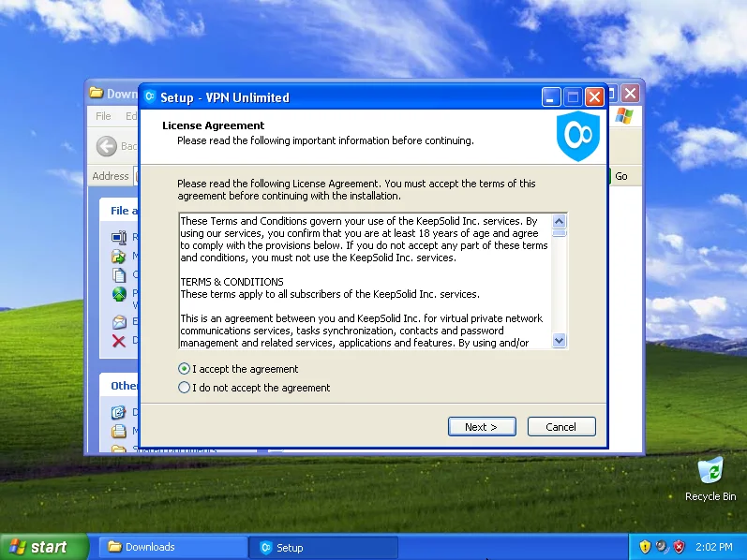The height and width of the screenshot is (560, 747).
Task: Click the red X delete file icon
Action: pyautogui.click(x=119, y=341)
